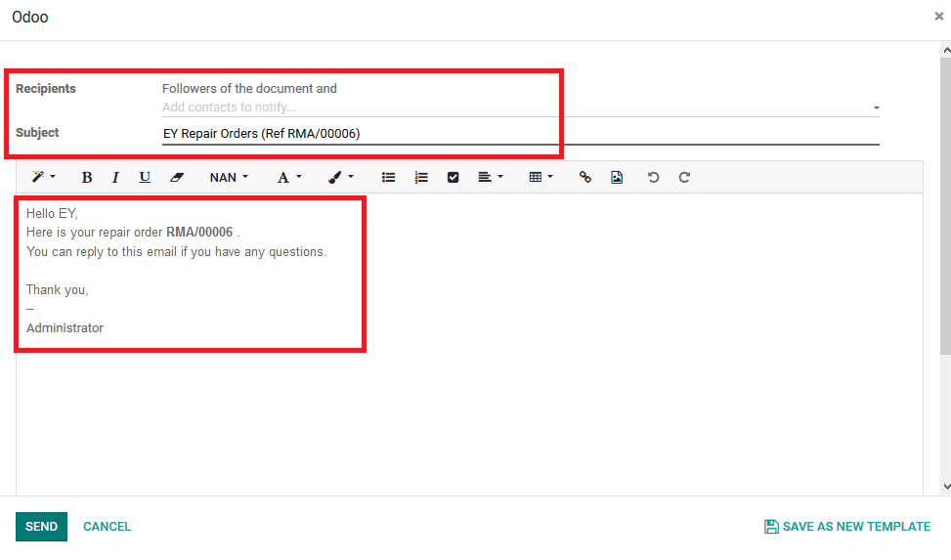
Task: Insert an unordered bullet list
Action: (388, 177)
